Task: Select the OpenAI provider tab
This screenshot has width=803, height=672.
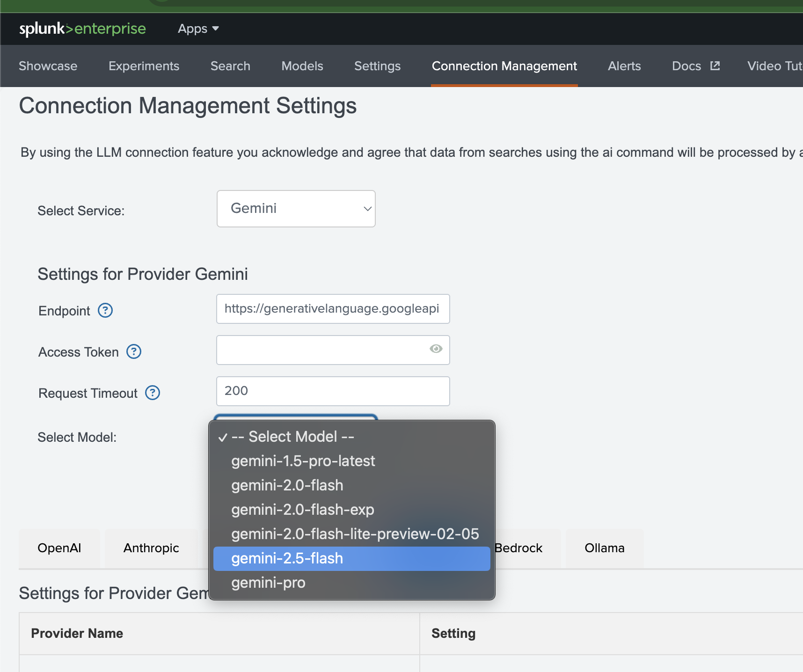Action: click(x=59, y=548)
